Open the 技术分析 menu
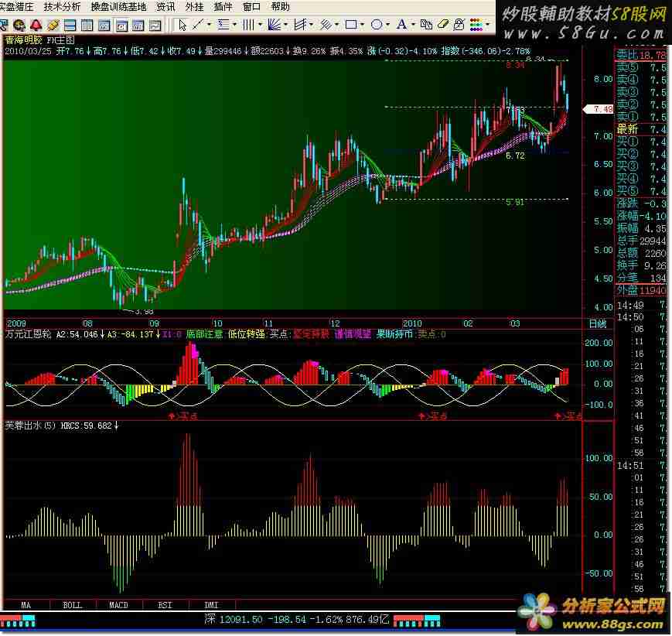 click(x=62, y=7)
